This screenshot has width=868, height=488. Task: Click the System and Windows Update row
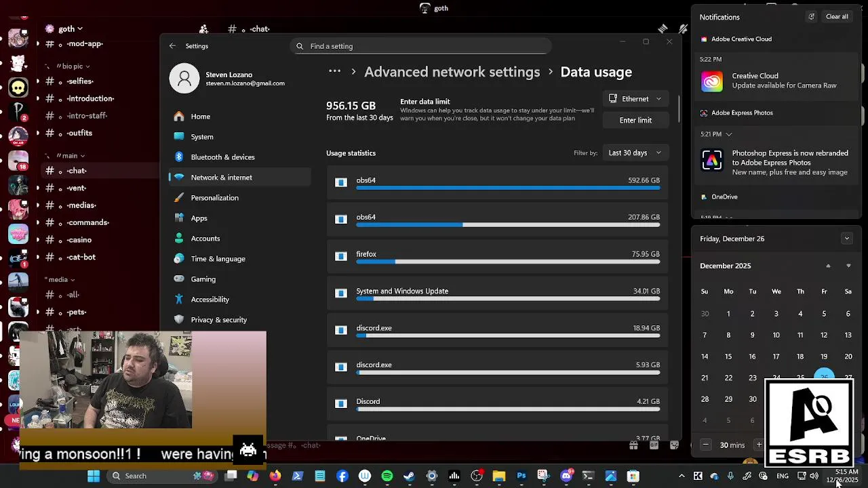click(497, 293)
